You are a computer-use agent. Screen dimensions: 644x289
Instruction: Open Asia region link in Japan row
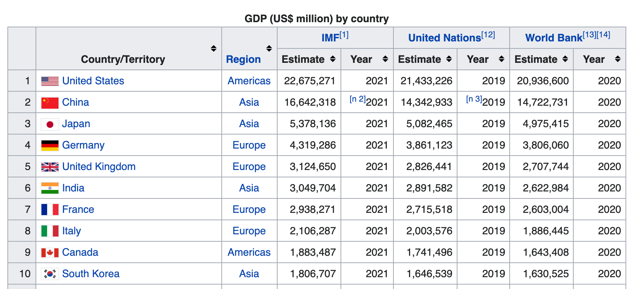pyautogui.click(x=249, y=124)
